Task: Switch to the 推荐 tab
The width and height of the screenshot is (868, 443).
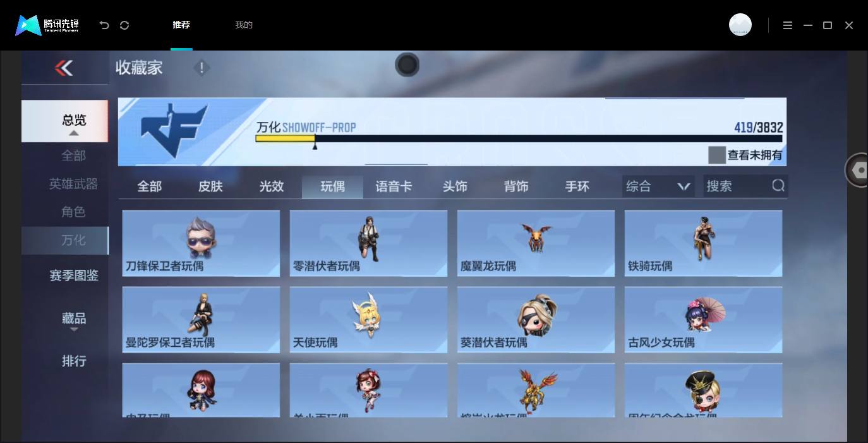Action: pos(181,25)
